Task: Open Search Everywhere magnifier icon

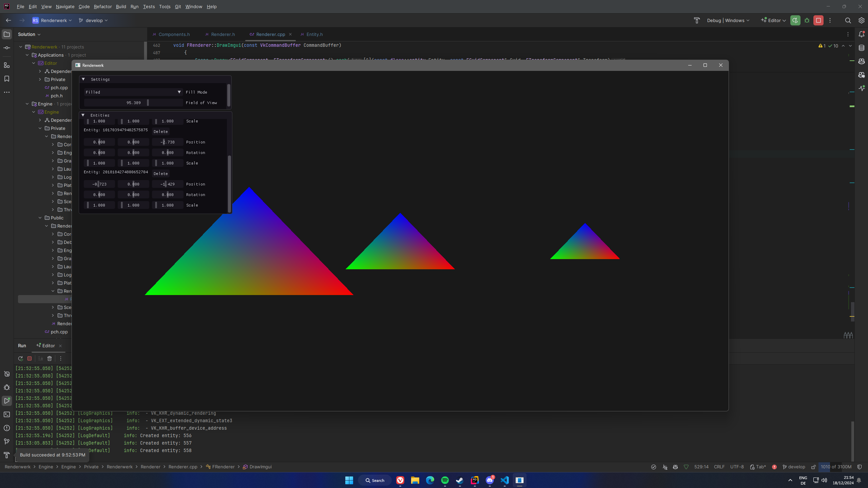Action: (848, 20)
